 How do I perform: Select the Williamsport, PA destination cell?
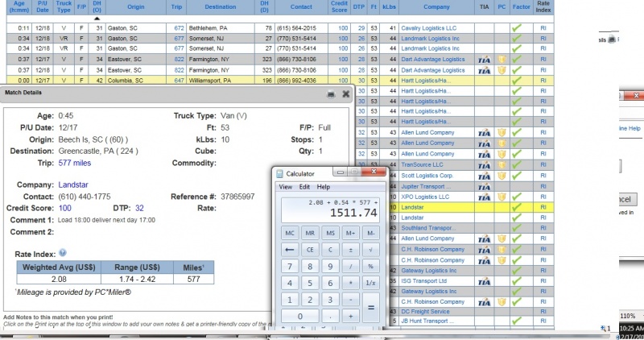(x=220, y=81)
